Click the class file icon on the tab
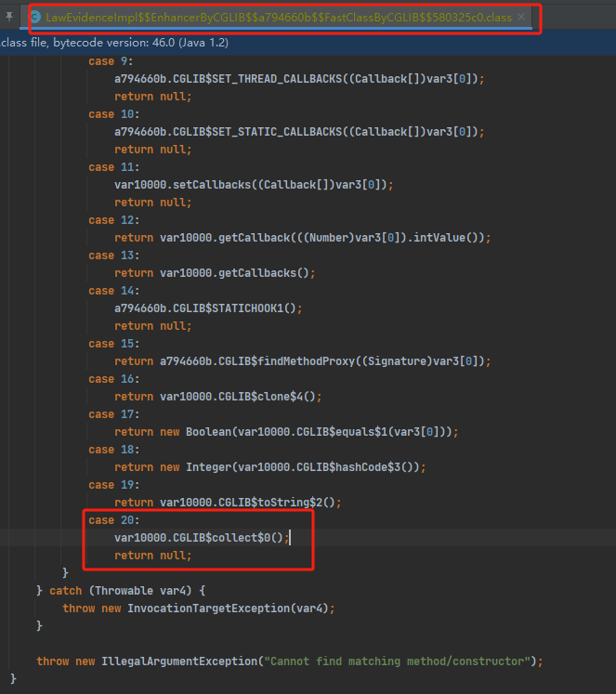The width and height of the screenshot is (616, 694). coord(35,18)
